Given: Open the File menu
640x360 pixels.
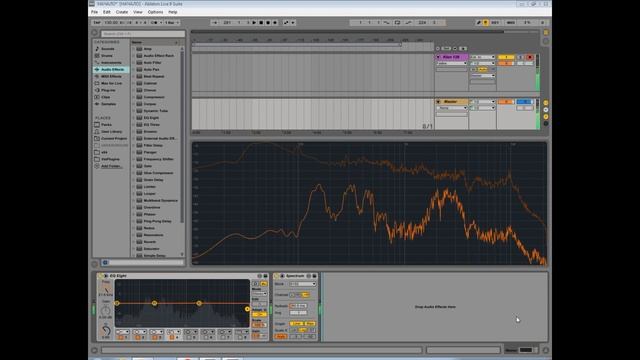Looking at the screenshot, I should tap(94, 12).
